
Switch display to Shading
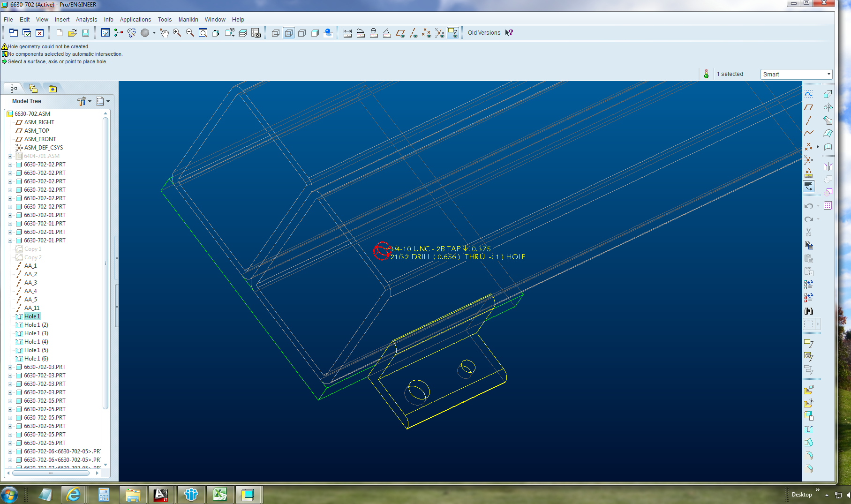click(x=315, y=33)
